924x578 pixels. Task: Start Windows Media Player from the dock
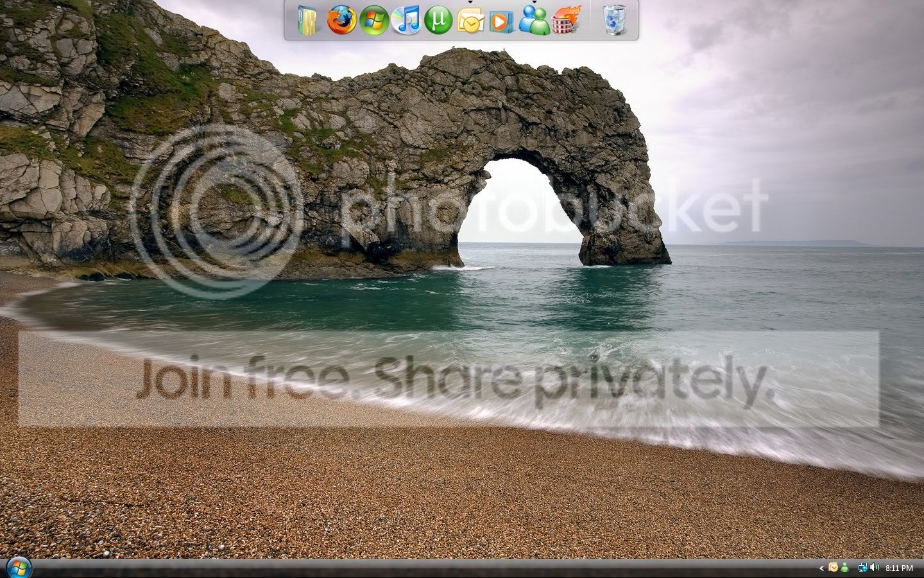501,22
